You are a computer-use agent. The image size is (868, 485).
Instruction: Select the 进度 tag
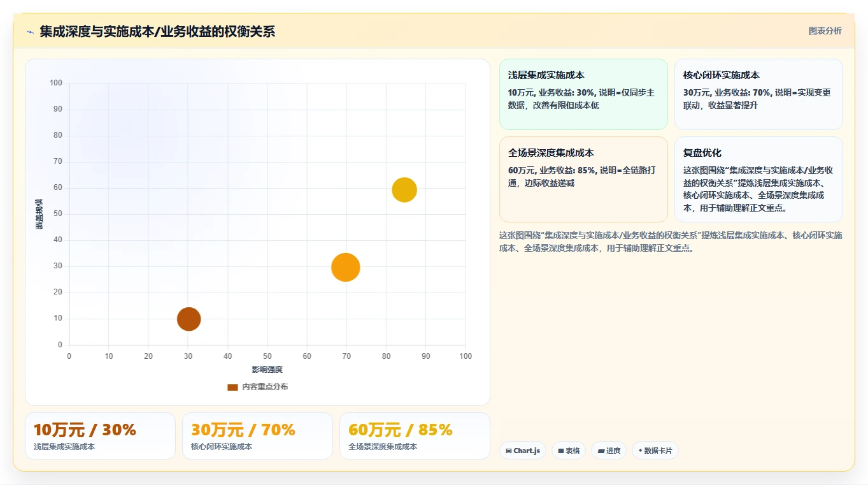click(x=609, y=451)
